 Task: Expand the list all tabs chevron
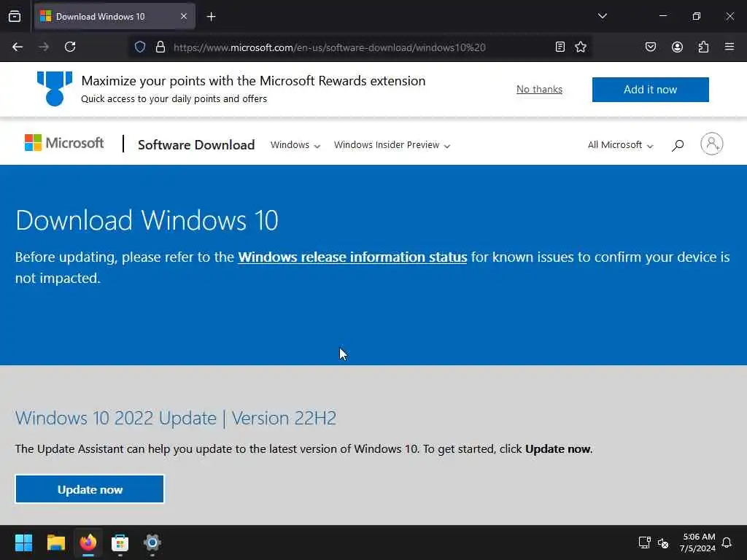[602, 16]
